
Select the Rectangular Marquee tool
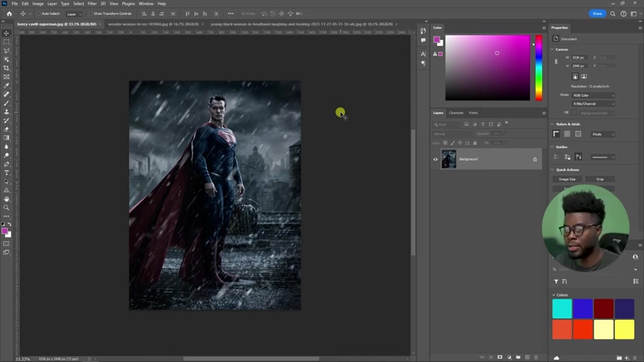tap(6, 42)
